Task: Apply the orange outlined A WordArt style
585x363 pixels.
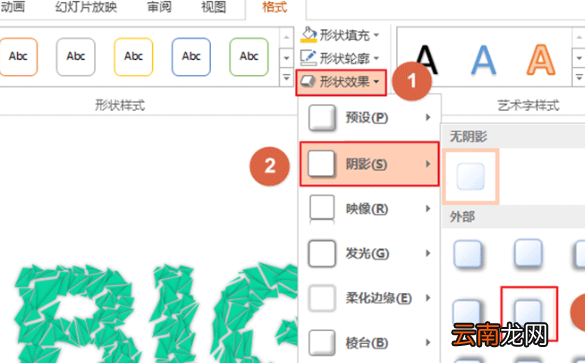Action: (541, 60)
